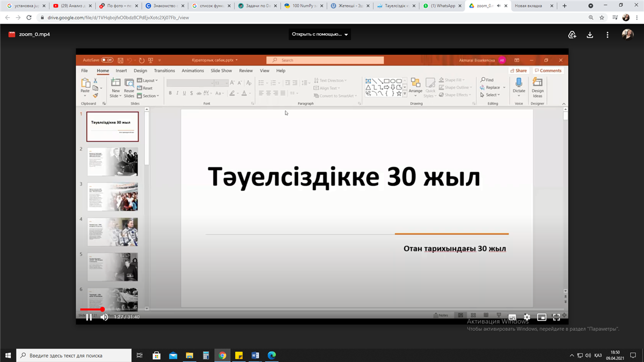Toggle Underline text formatting
The height and width of the screenshot is (362, 644).
(x=184, y=93)
